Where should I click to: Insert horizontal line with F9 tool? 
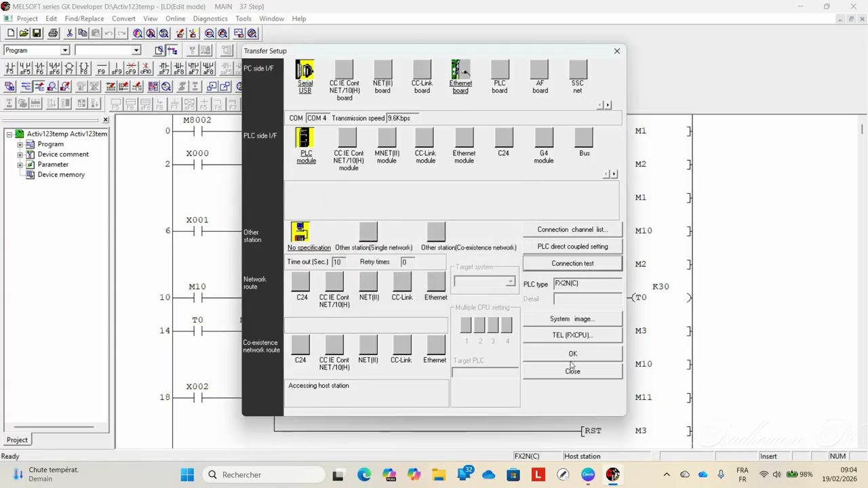click(102, 68)
